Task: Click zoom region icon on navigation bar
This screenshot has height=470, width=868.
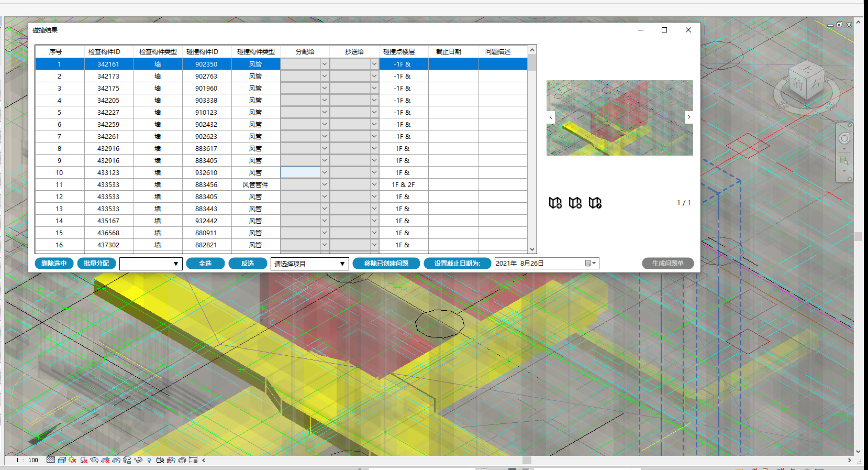Action: point(844,161)
